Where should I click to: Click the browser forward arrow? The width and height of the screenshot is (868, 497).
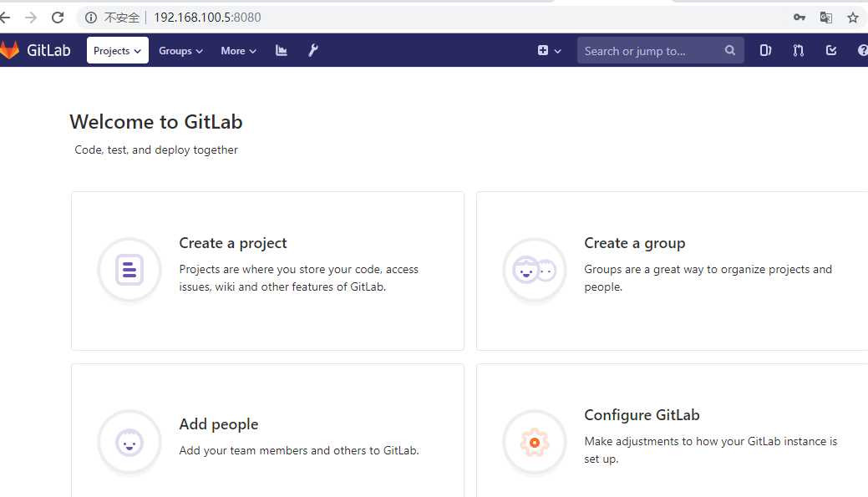(x=31, y=18)
